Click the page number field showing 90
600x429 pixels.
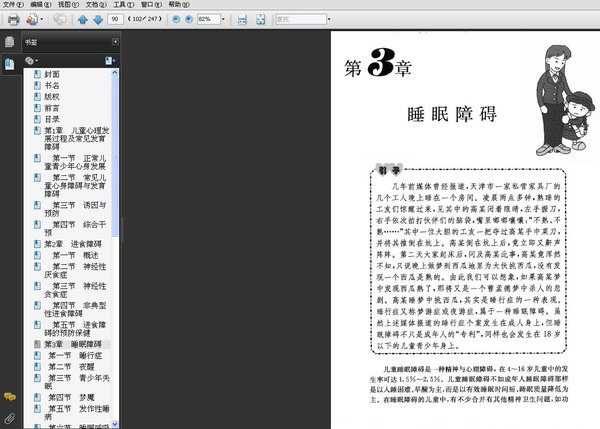(115, 19)
